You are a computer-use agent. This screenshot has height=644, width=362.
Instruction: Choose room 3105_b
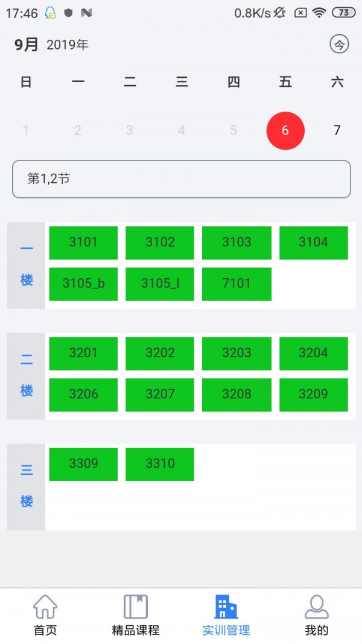[83, 284]
